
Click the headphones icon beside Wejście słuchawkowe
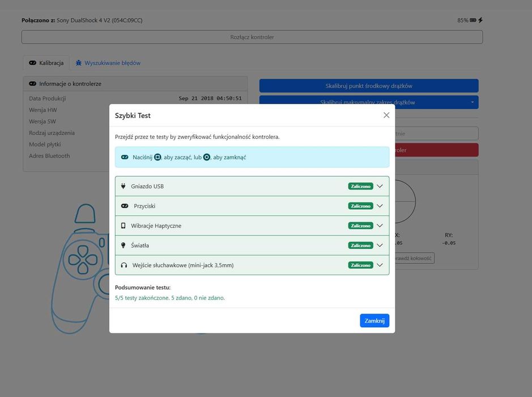point(124,265)
